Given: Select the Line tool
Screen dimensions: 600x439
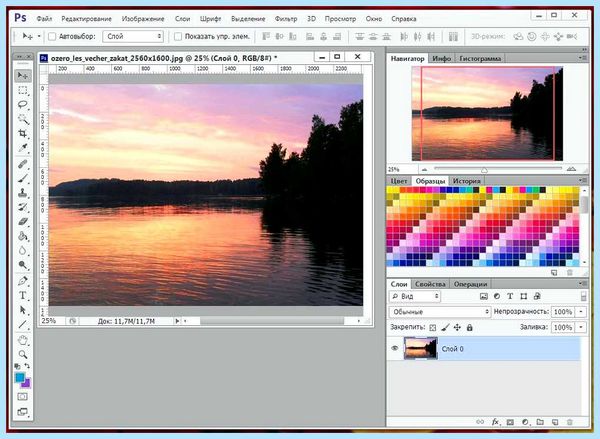Looking at the screenshot, I should coord(23,325).
